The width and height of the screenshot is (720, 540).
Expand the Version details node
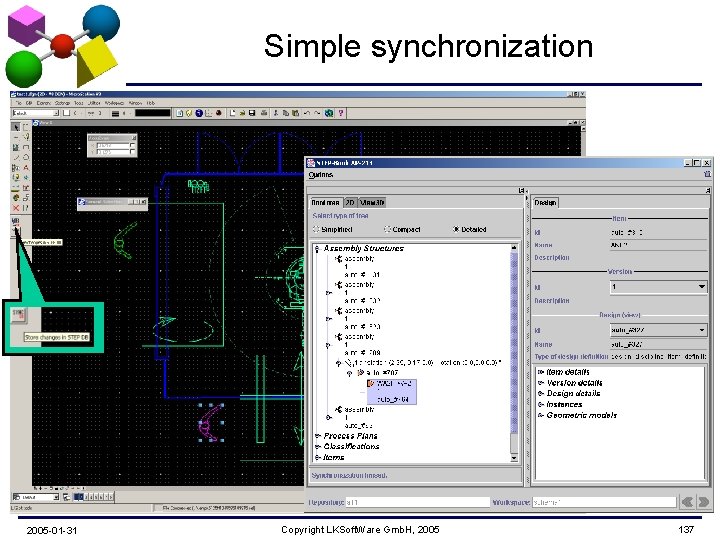pos(541,382)
